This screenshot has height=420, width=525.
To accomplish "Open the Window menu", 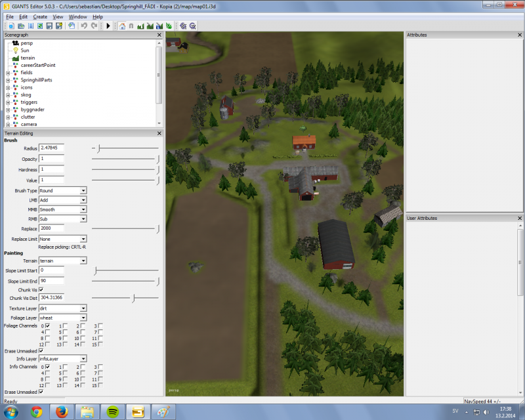I will coord(77,17).
